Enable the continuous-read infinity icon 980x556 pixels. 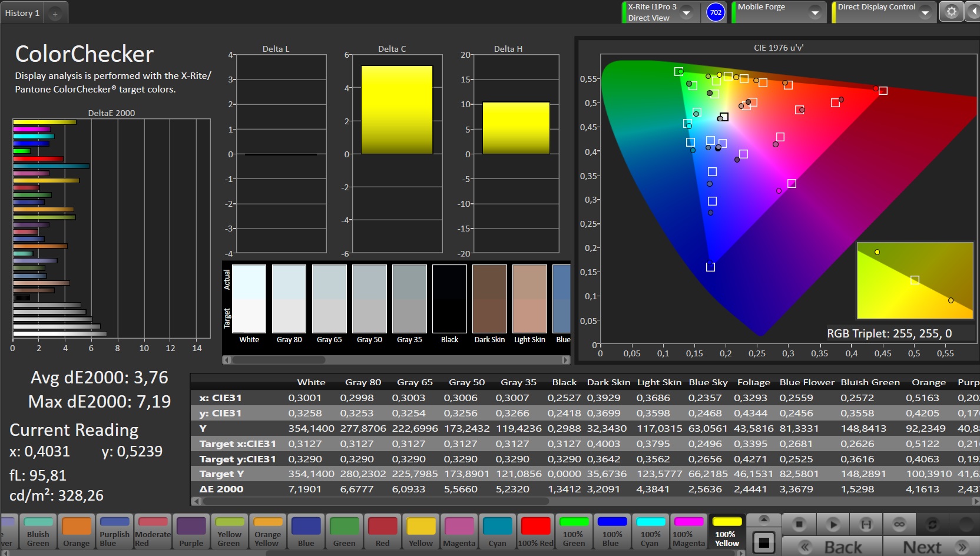coord(899,524)
